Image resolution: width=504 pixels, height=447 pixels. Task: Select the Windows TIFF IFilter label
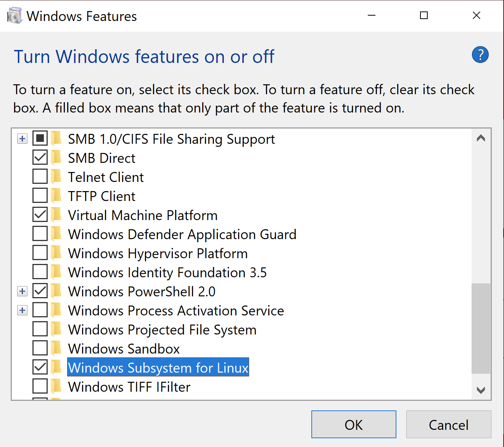pyautogui.click(x=129, y=387)
